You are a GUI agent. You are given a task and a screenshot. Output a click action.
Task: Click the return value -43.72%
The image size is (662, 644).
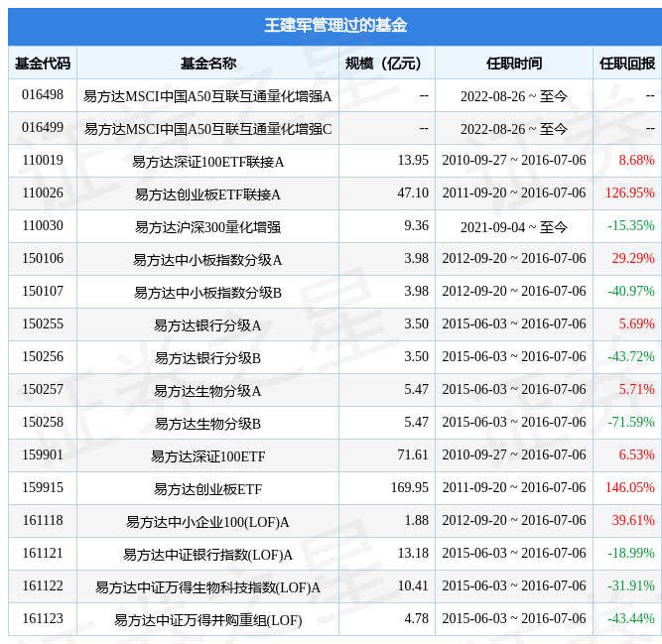(x=631, y=356)
